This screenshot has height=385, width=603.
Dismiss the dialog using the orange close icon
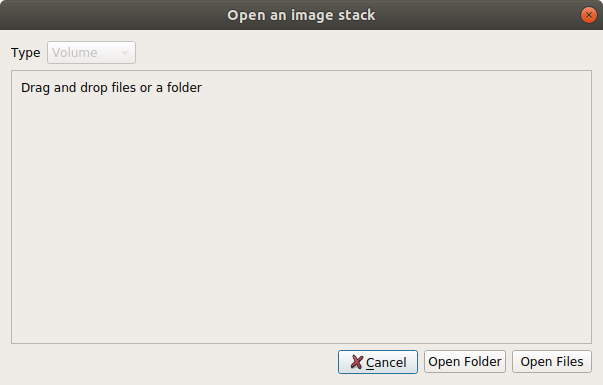tap(588, 15)
